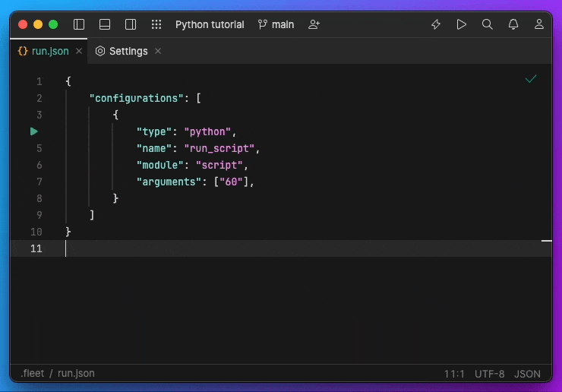Click the "60" argument value
The width and height of the screenshot is (562, 392).
coord(231,182)
